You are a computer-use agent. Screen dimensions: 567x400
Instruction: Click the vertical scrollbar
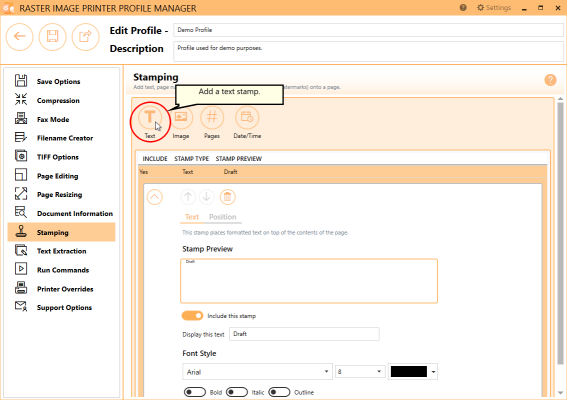tap(560, 233)
